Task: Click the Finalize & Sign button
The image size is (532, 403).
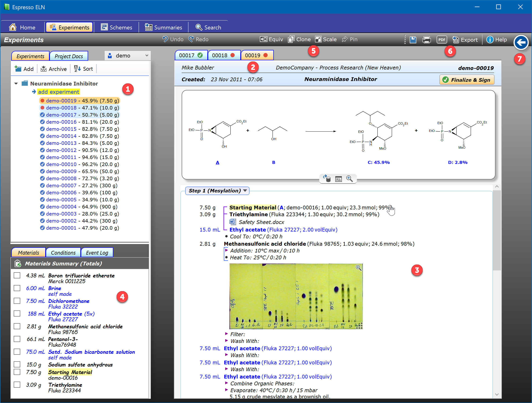Action: click(467, 80)
